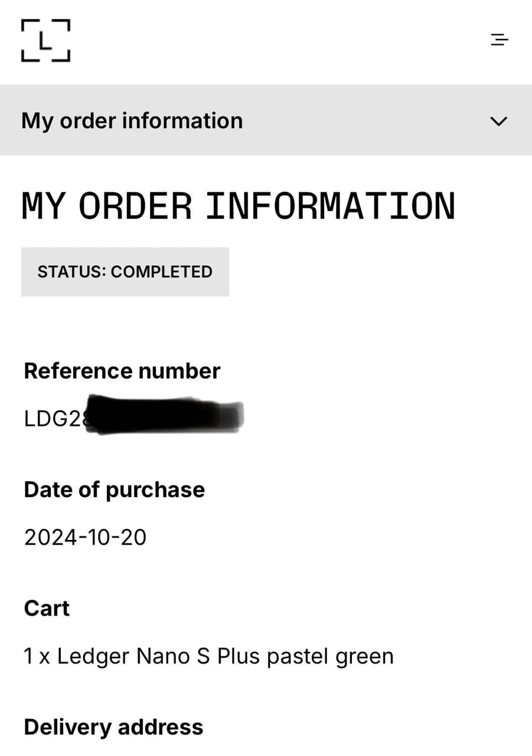Open the "My order information" section selector
Screen dimensions: 532x756
point(132,120)
